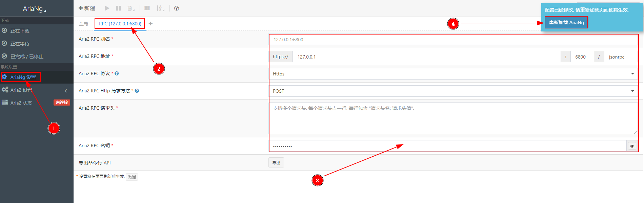Open 正在下载 in the sidebar
This screenshot has width=644, height=203.
point(20,31)
